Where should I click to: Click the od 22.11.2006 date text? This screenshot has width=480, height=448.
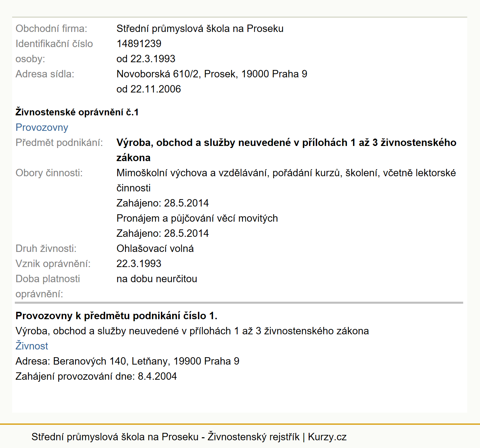(148, 89)
